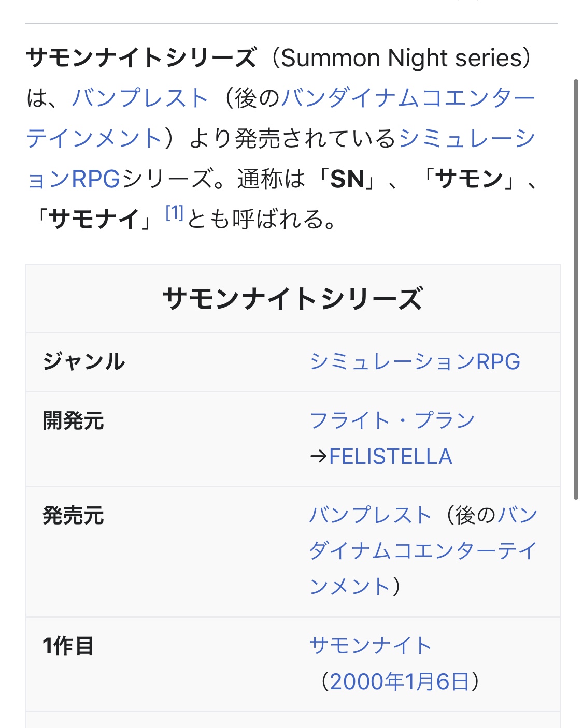Open the サモンナイト link in 1作目 row
Viewport: 583px width, 728px height.
tap(370, 646)
